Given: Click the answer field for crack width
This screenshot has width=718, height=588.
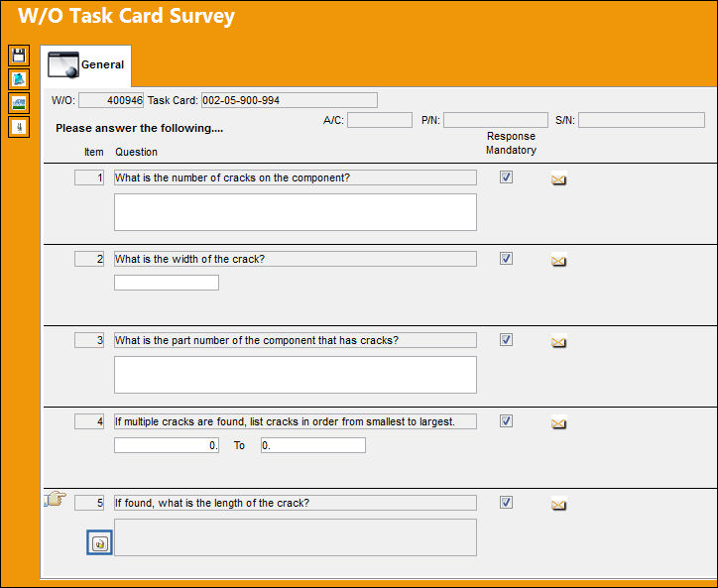Looking at the screenshot, I should point(167,283).
